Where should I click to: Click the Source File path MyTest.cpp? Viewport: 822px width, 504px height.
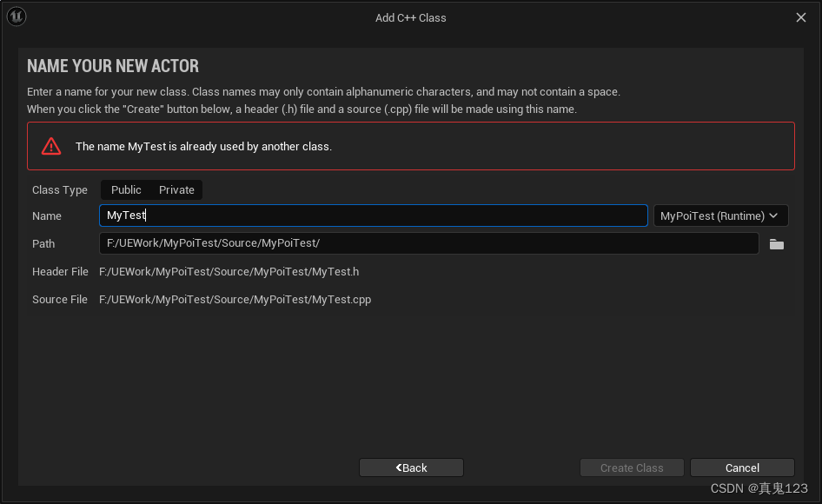(x=235, y=300)
